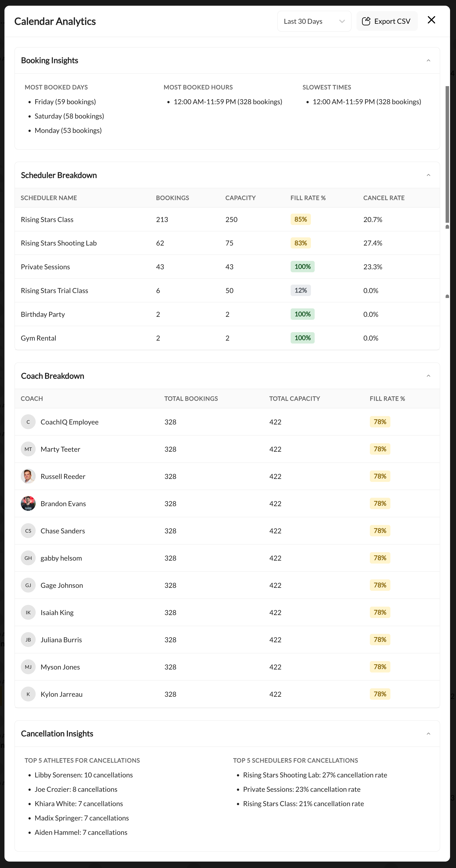Close the Calendar Analytics dialog

[431, 20]
